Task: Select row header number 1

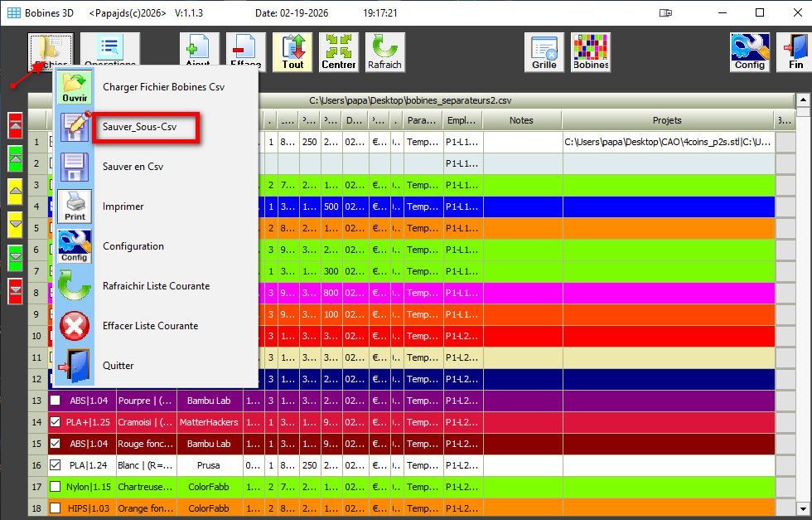Action: tap(36, 142)
